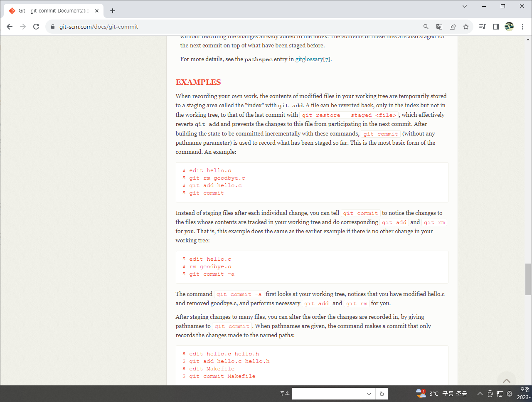Open the zoom magnifier in address bar
This screenshot has width=532, height=402.
426,27
